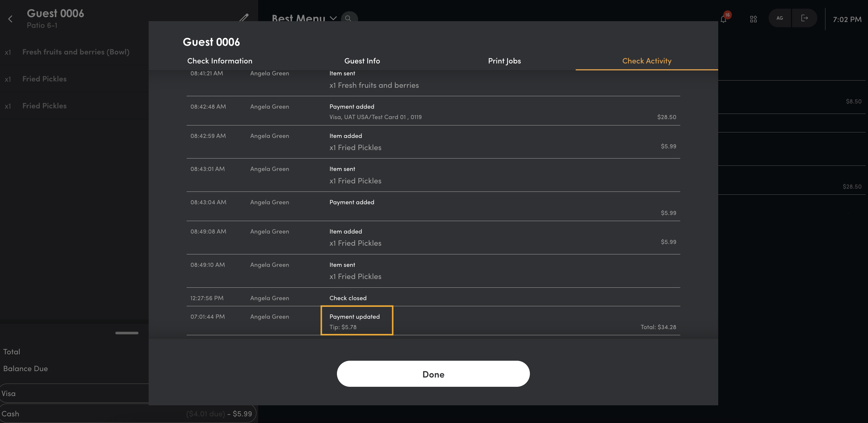Viewport: 868px width, 423px height.
Task: Click the x1 Fresh fruits and berries sent line
Action: click(x=374, y=85)
